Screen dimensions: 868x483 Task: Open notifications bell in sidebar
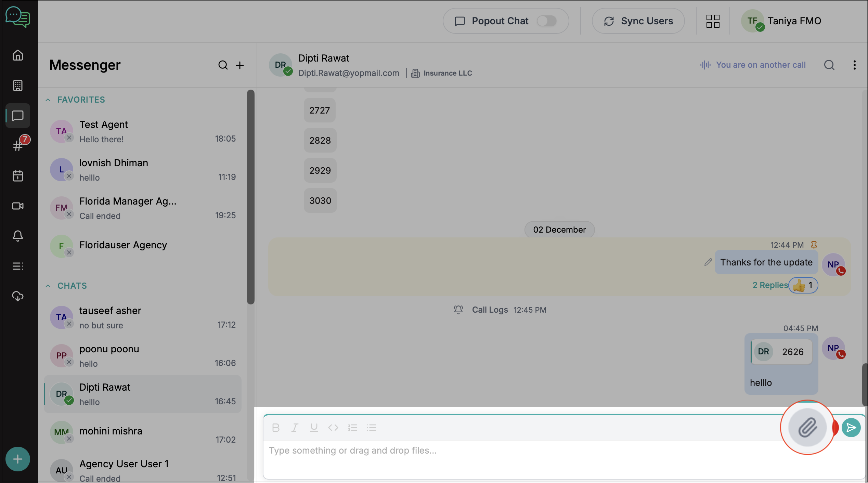click(x=18, y=236)
